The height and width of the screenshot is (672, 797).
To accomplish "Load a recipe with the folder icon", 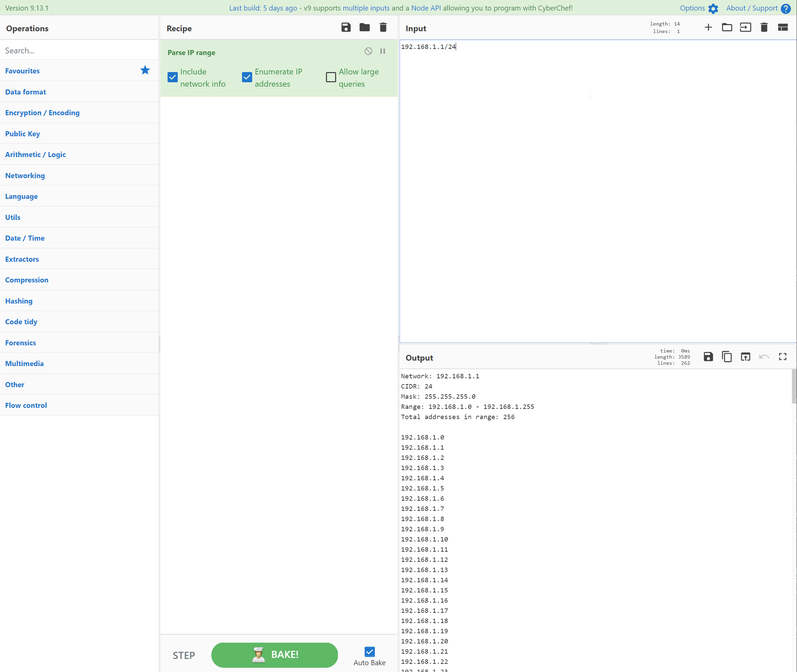I will click(x=364, y=28).
